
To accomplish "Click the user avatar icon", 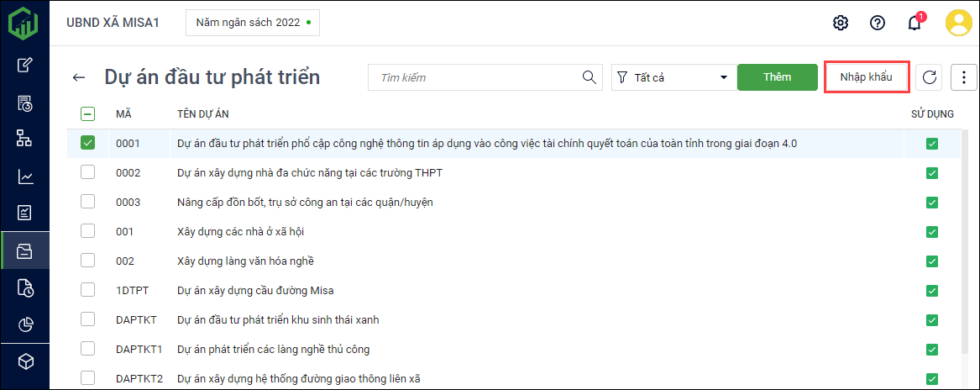I will [958, 23].
